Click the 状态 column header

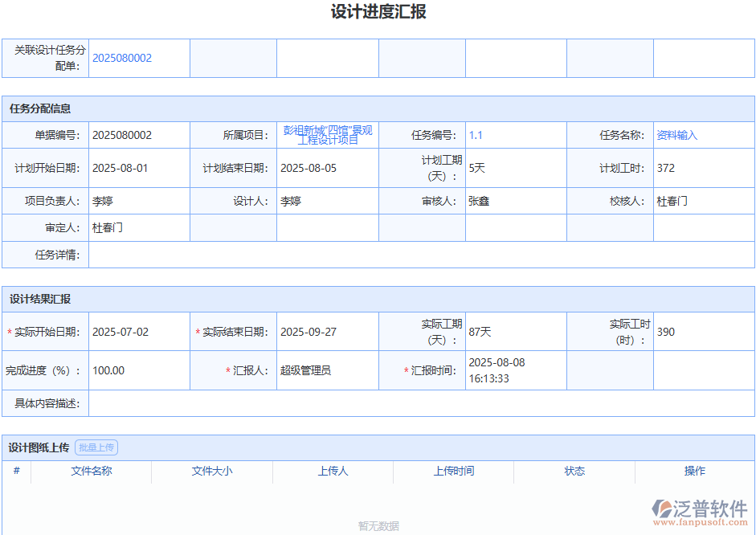(x=575, y=472)
